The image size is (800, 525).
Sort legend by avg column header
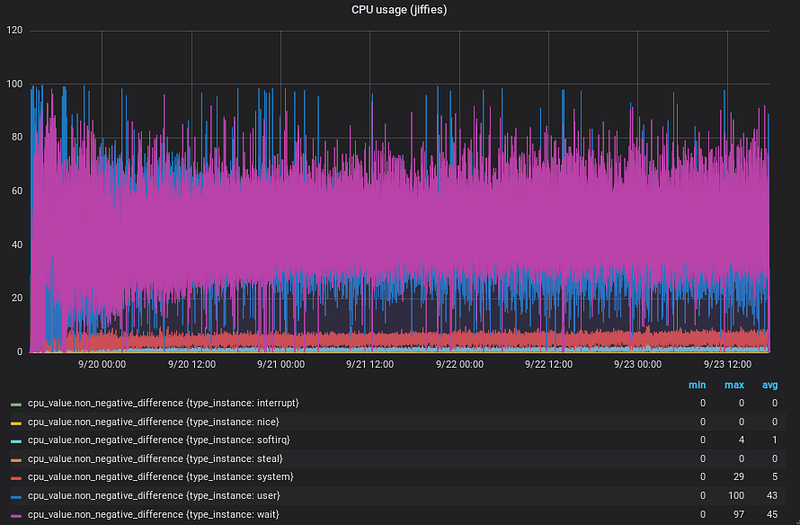pyautogui.click(x=770, y=385)
